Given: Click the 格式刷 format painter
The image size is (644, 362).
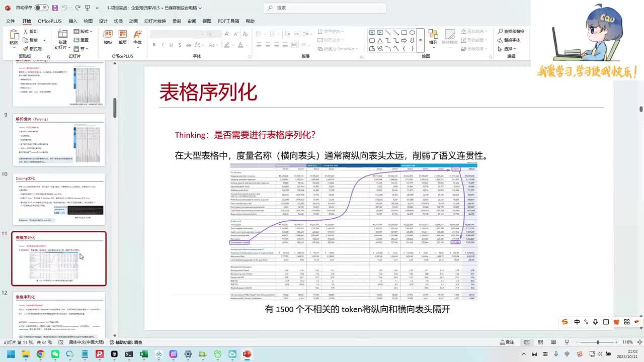Looking at the screenshot, I should click(x=32, y=49).
